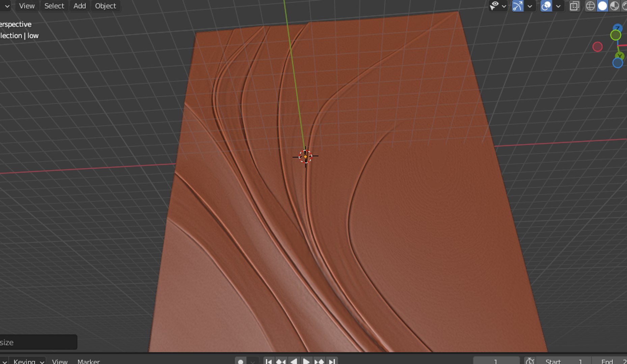Toggle auto keying record button
627x364 pixels.
[x=241, y=361]
